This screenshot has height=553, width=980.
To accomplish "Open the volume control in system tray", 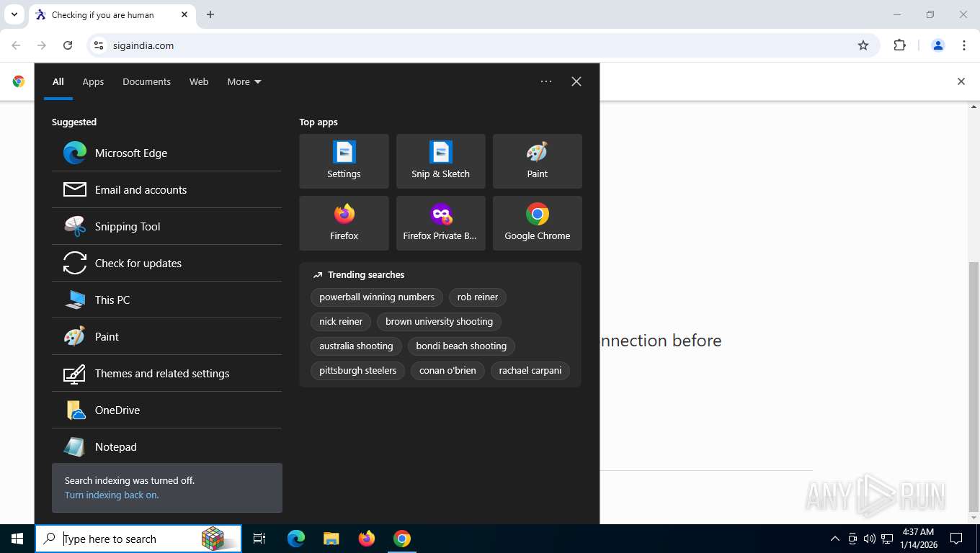I will [869, 539].
